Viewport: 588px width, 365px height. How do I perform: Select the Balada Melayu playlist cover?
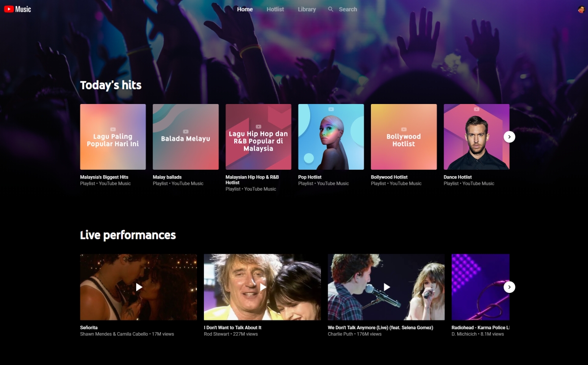click(186, 137)
